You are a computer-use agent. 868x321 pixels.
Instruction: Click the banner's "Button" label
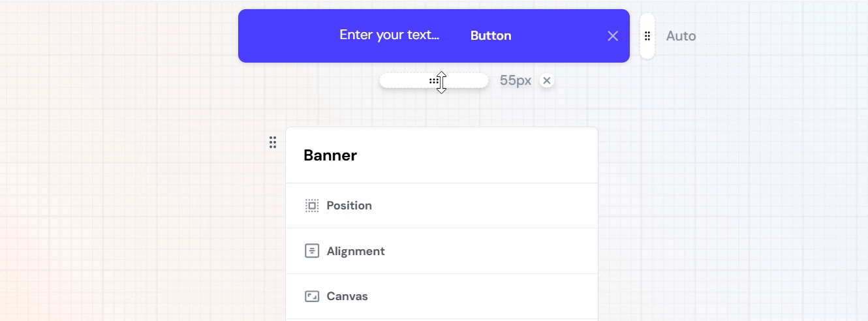pyautogui.click(x=491, y=36)
